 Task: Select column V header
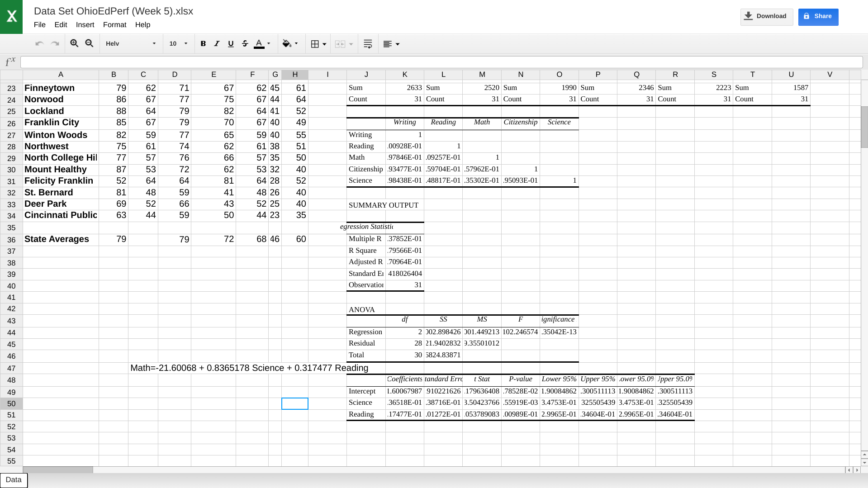pyautogui.click(x=830, y=75)
